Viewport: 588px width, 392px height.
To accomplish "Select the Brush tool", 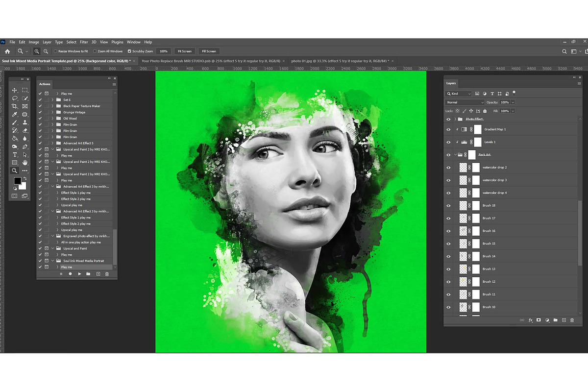I will (15, 122).
